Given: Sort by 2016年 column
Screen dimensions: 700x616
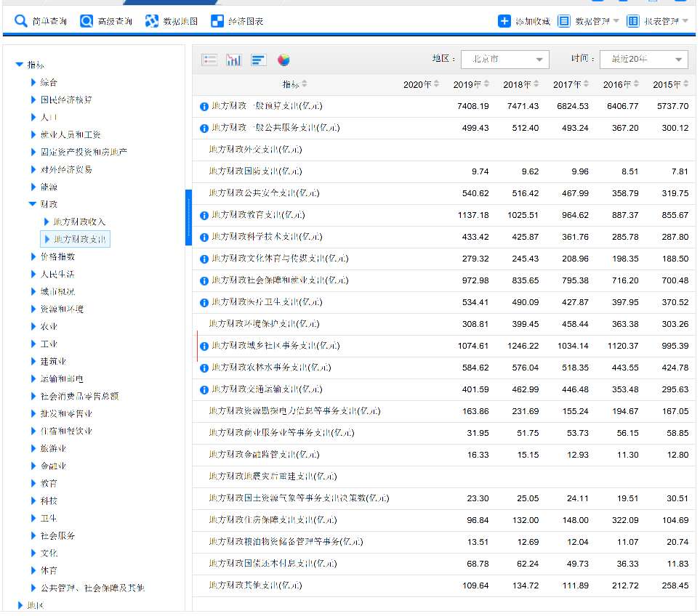Looking at the screenshot, I should [621, 84].
